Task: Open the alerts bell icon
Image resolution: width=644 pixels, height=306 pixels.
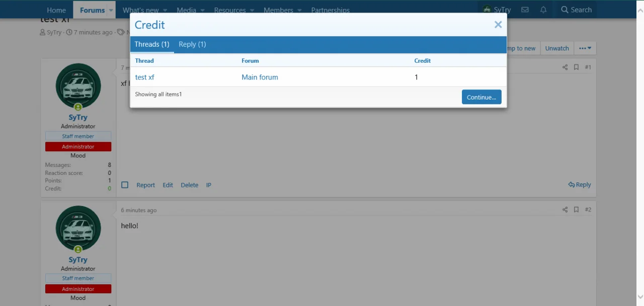Action: (x=543, y=10)
